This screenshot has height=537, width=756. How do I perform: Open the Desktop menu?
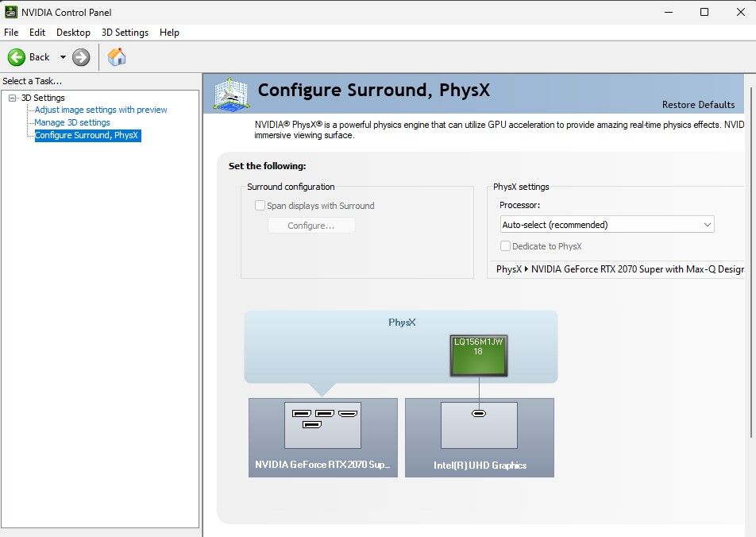point(73,33)
